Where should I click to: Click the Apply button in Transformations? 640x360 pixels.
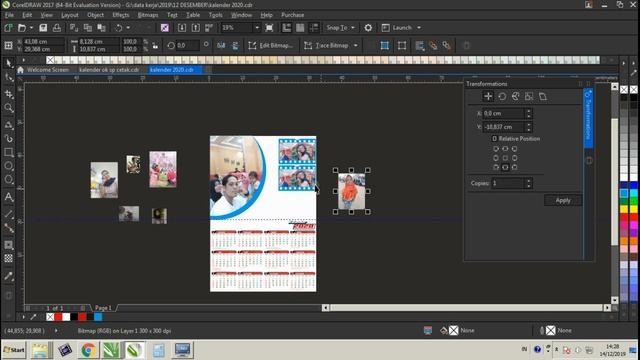pyautogui.click(x=563, y=200)
